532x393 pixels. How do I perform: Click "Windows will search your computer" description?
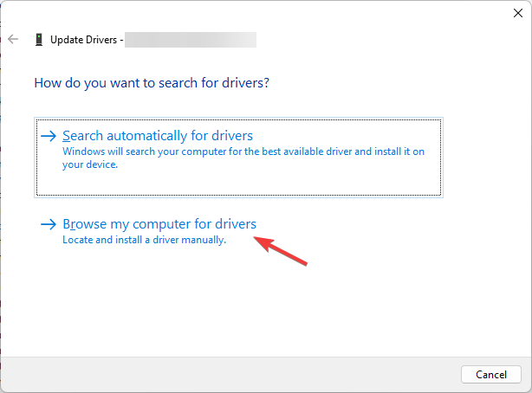tap(243, 158)
